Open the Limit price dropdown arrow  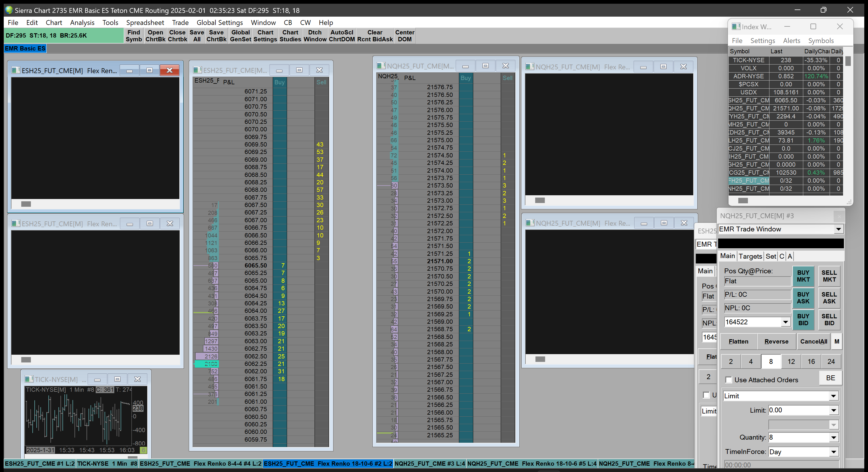(x=833, y=411)
